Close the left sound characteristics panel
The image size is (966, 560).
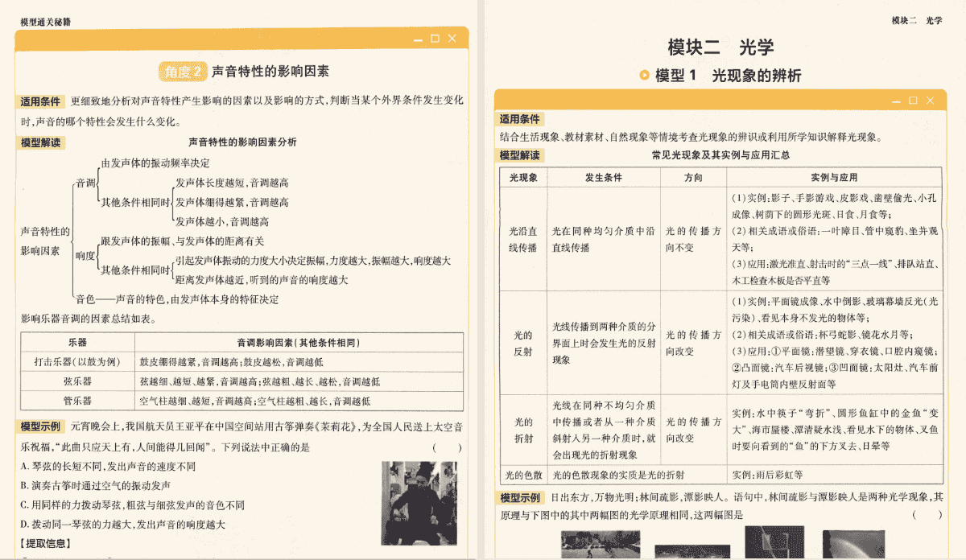pos(452,39)
